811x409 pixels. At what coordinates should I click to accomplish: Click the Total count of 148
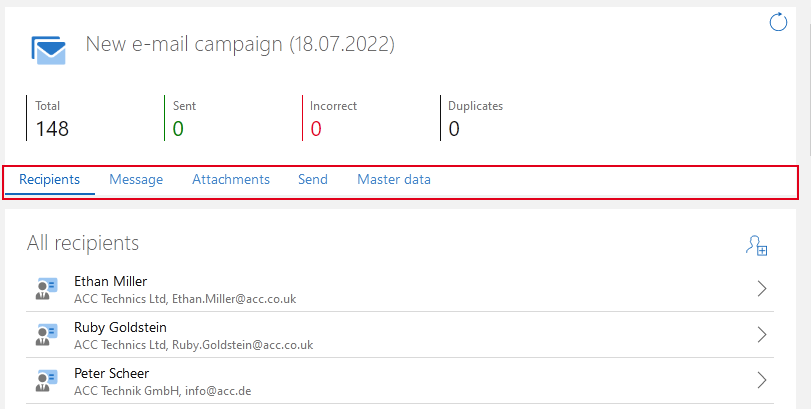(52, 128)
